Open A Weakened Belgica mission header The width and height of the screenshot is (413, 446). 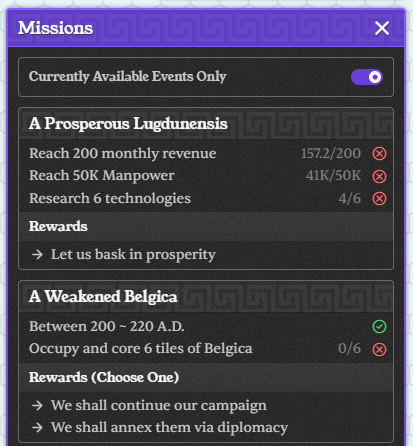[206, 296]
